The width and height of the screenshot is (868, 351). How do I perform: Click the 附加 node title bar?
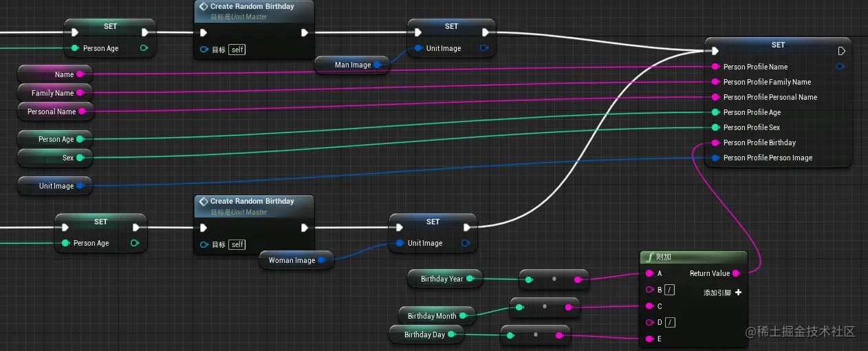tap(693, 257)
